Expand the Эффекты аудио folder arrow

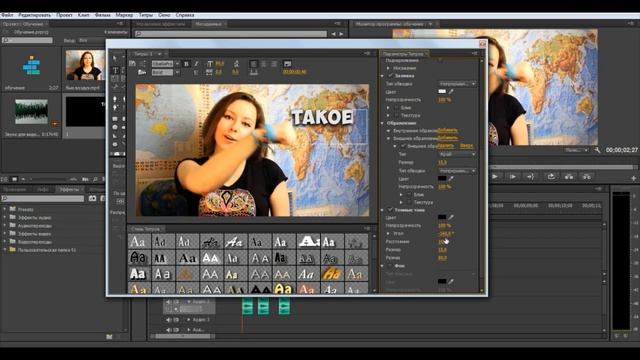(x=5, y=218)
